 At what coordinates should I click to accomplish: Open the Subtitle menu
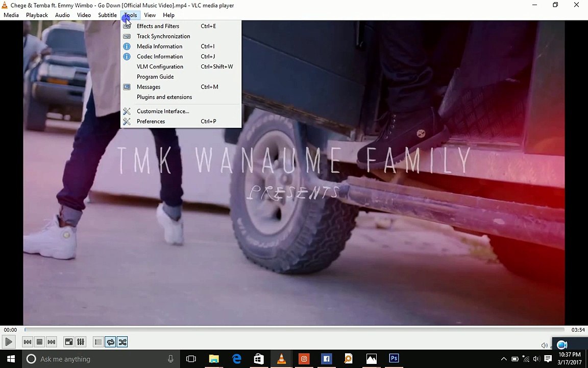point(107,15)
